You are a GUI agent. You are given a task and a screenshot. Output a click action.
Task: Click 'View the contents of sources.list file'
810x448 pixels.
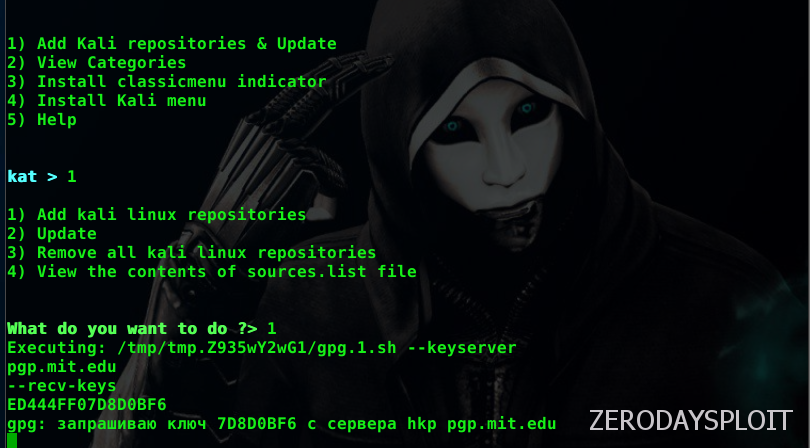(212, 272)
